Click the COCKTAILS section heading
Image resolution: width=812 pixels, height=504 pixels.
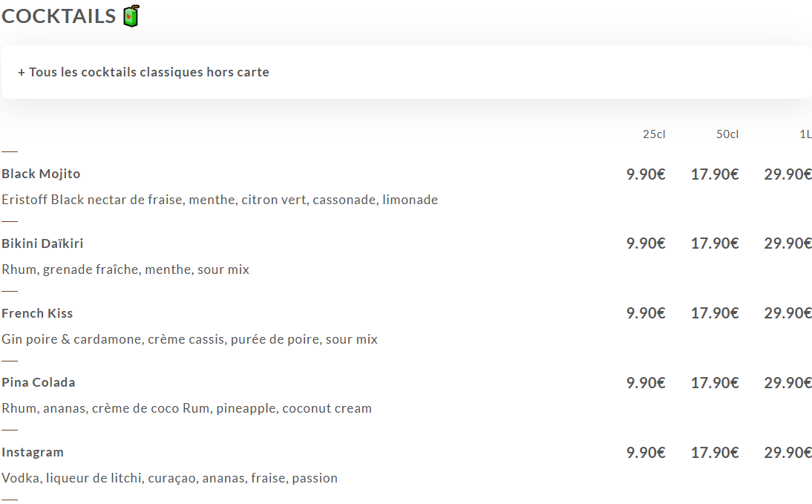point(59,16)
